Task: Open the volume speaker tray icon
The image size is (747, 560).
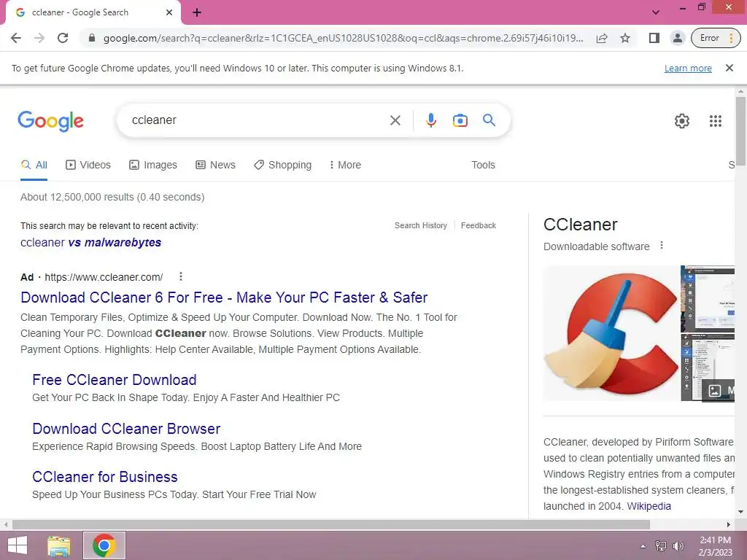Action: tap(678, 546)
